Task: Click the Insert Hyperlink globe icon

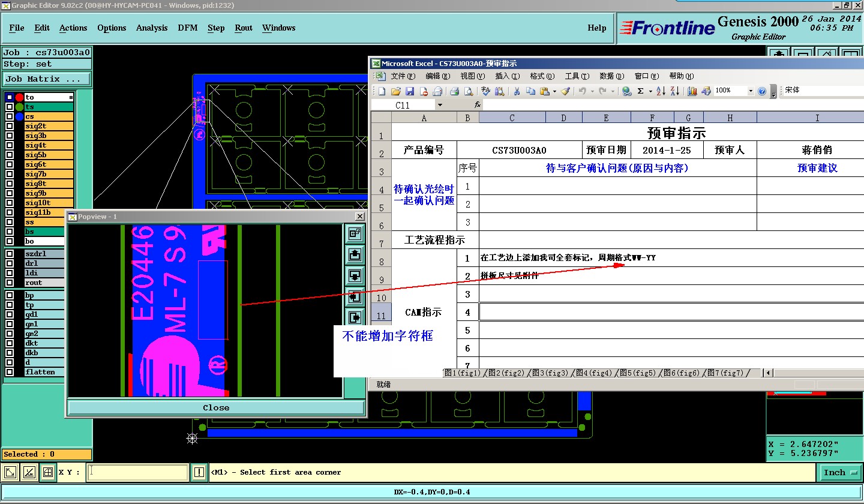Action: click(626, 91)
